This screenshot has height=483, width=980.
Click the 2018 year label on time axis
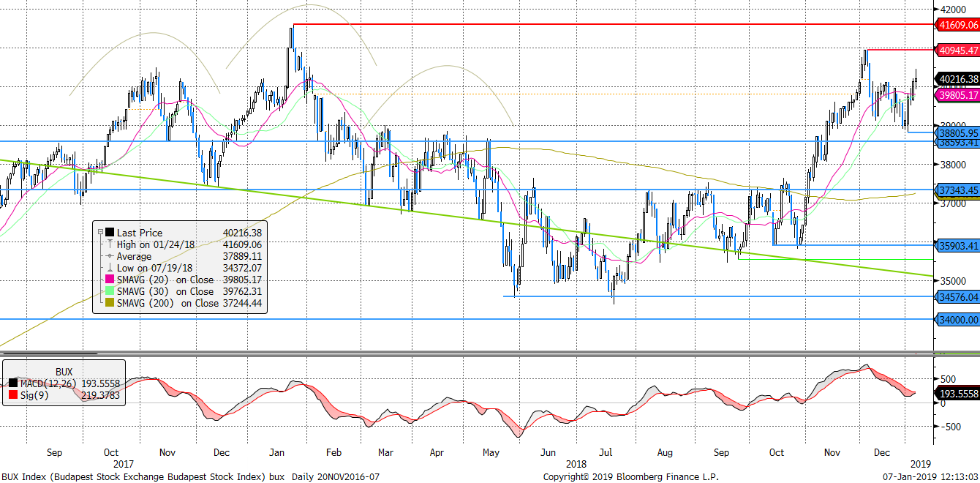[x=576, y=464]
